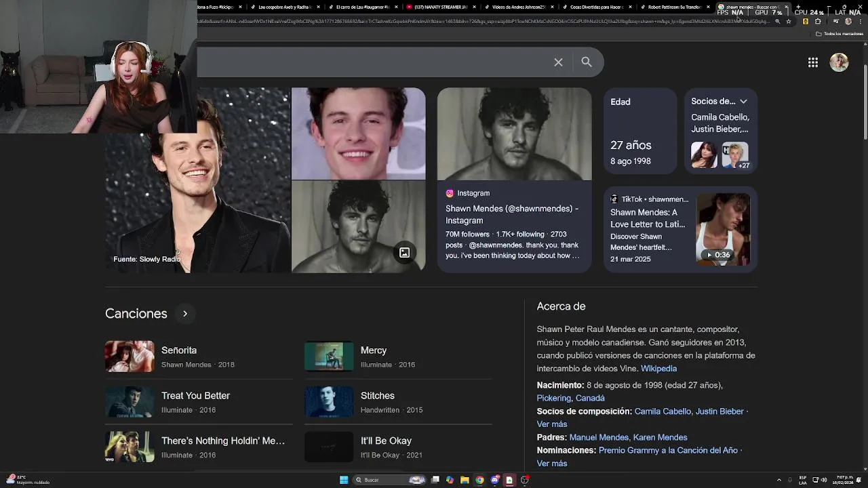Open the volume control in the system tray
This screenshot has width=868, height=488.
coord(824,480)
